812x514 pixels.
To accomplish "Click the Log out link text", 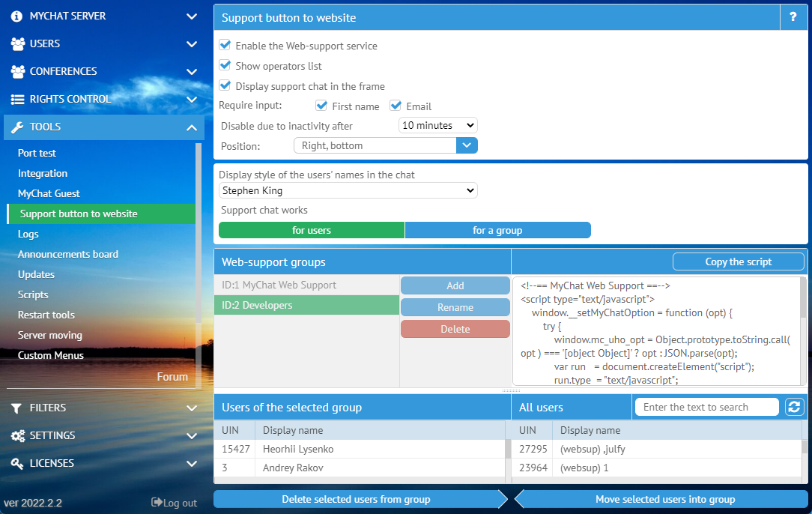I will coord(181,503).
